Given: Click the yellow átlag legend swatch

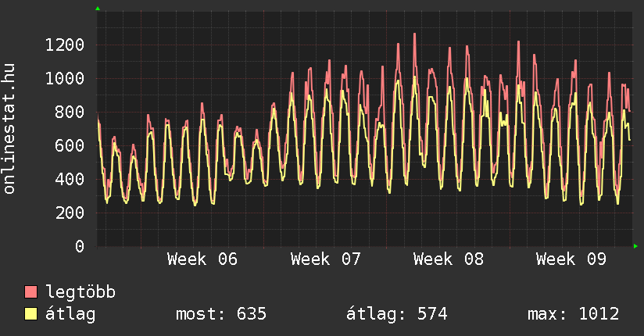Looking at the screenshot, I should [31, 314].
